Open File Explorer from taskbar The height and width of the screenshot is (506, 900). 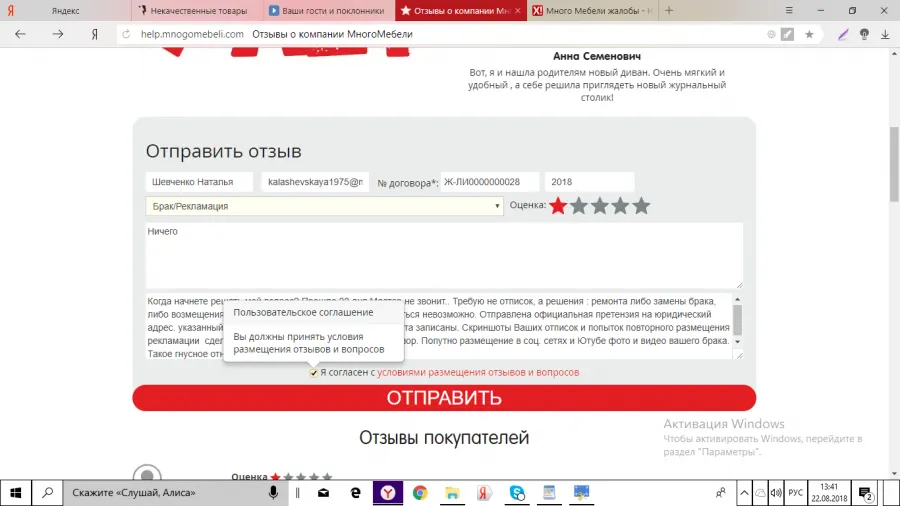click(452, 493)
